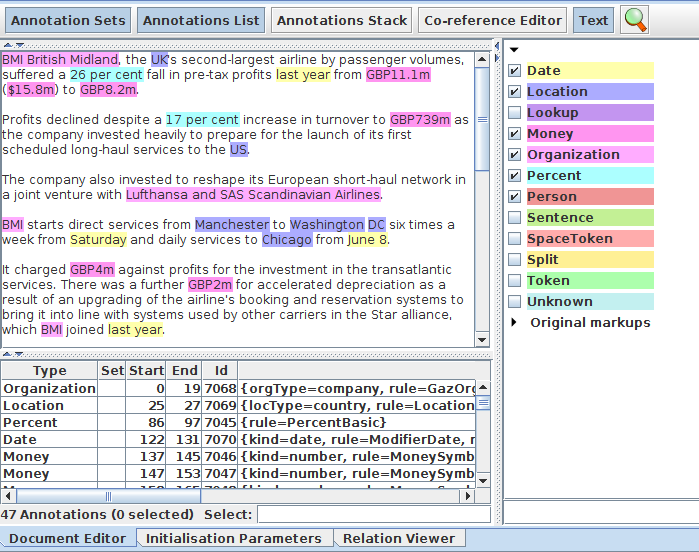Click highlighted 'GBP11.1m' money annotation
The width and height of the screenshot is (699, 552).
click(398, 74)
